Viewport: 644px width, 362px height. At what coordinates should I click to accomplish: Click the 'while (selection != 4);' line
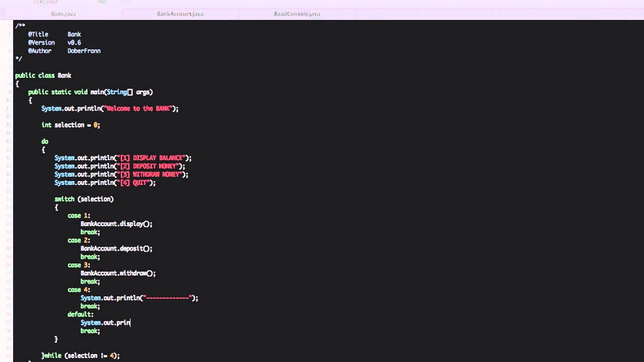tap(80, 355)
